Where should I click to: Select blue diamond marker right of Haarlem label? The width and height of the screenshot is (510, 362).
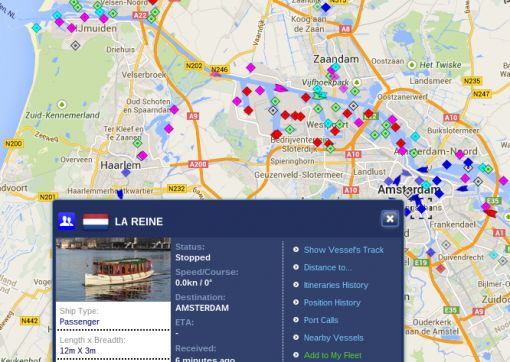126,173
